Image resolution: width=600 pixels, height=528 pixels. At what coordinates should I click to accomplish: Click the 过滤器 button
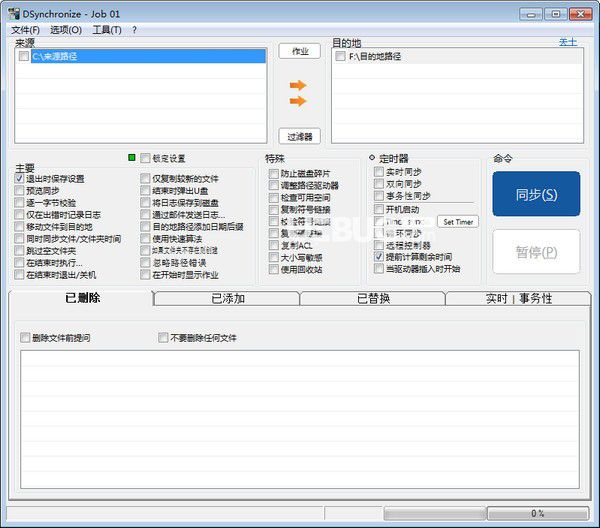pyautogui.click(x=300, y=136)
